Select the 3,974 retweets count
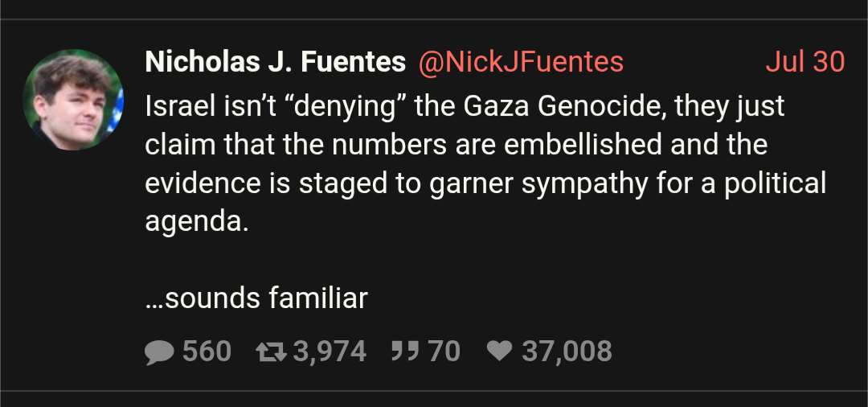The height and width of the screenshot is (407, 868). point(330,352)
